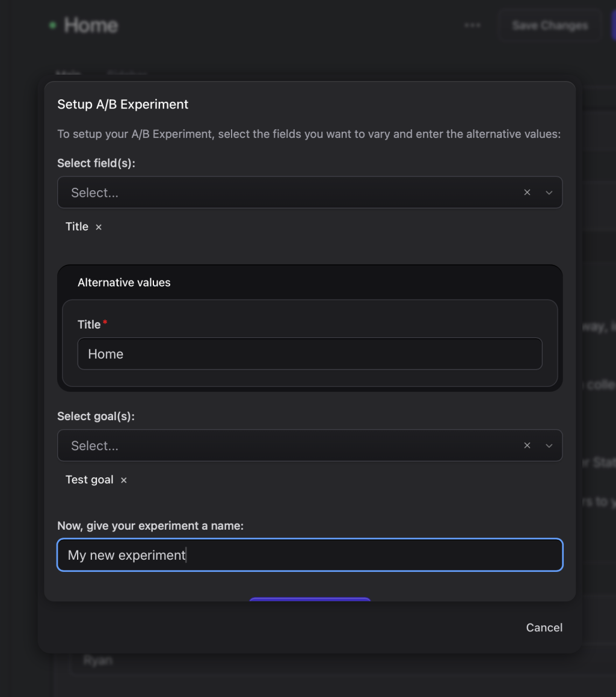Remove the Title field tag

tap(99, 227)
